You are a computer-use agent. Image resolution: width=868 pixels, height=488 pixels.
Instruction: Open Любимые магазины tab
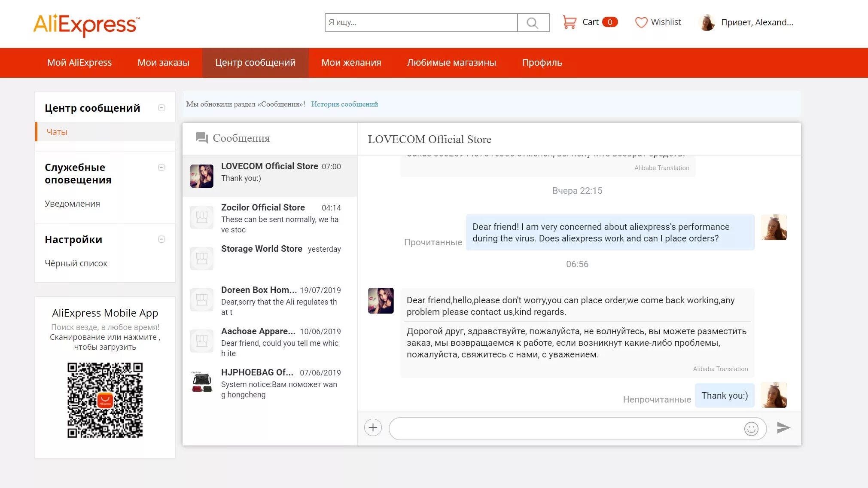(x=451, y=63)
